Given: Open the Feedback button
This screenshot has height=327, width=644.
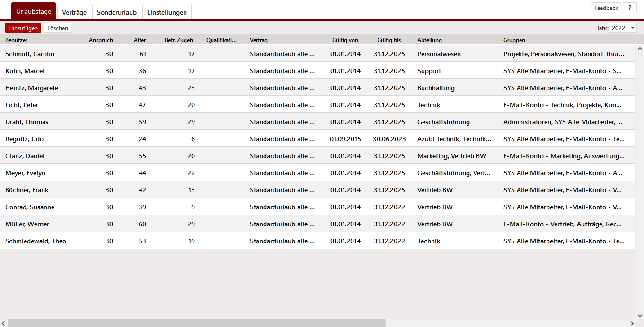Looking at the screenshot, I should pyautogui.click(x=606, y=8).
